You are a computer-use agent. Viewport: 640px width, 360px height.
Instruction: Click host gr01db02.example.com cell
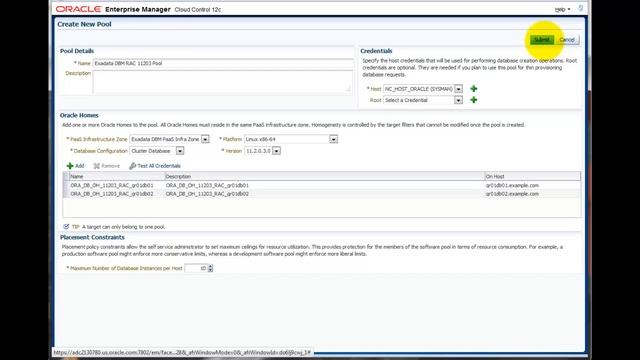coord(512,194)
